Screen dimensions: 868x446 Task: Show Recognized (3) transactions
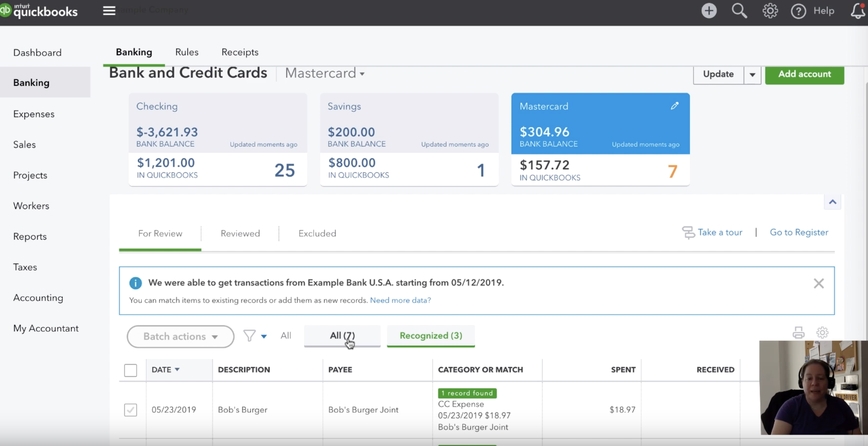(x=431, y=336)
